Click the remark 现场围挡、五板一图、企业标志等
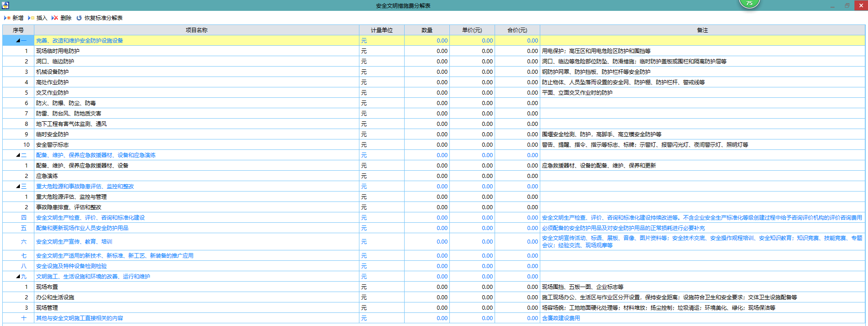The height and width of the screenshot is (326, 868). pos(583,287)
